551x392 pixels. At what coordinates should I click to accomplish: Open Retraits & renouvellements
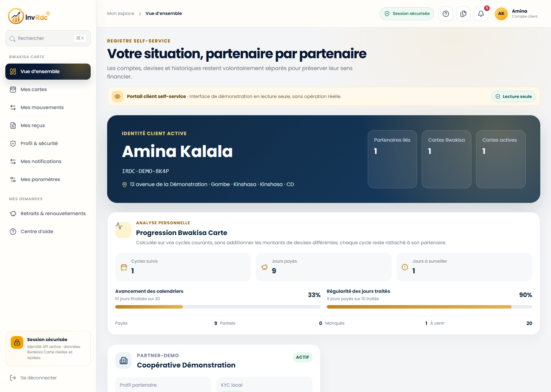click(x=48, y=214)
